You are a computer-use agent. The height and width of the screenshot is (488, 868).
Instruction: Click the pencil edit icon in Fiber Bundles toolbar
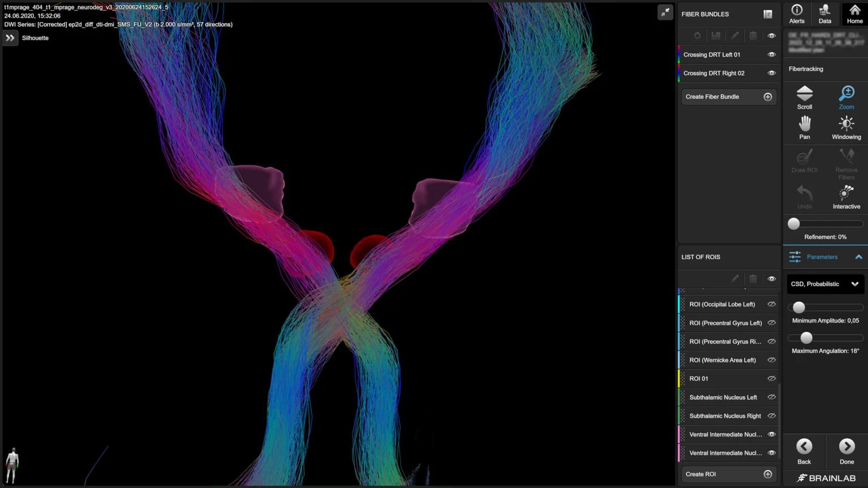(x=734, y=36)
